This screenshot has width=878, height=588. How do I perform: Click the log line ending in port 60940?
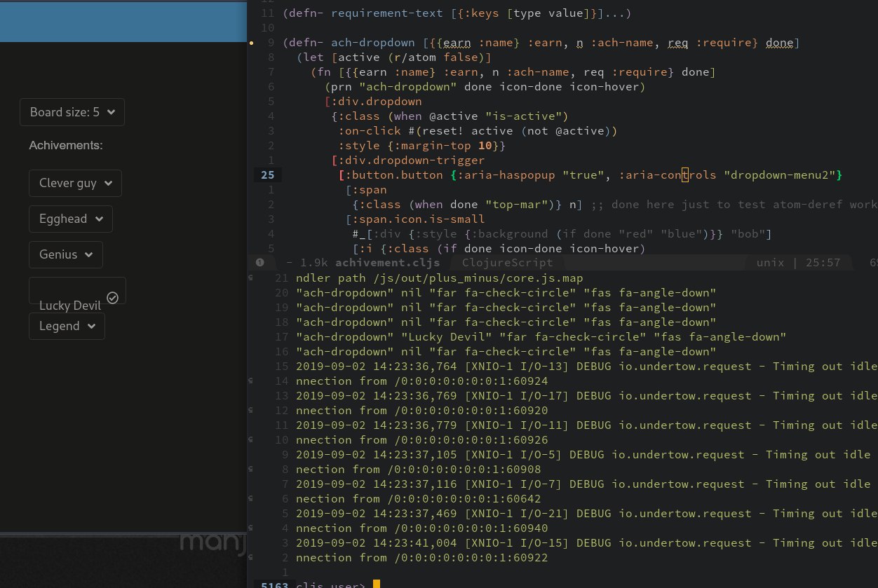point(421,528)
